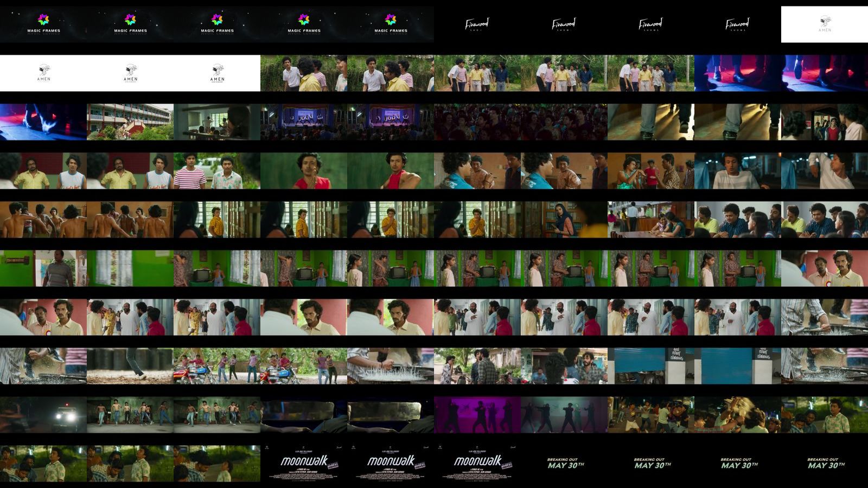Image resolution: width=868 pixels, height=488 pixels.
Task: Select frame of man in floral shirt standing at night
Action: pyautogui.click(x=825, y=415)
